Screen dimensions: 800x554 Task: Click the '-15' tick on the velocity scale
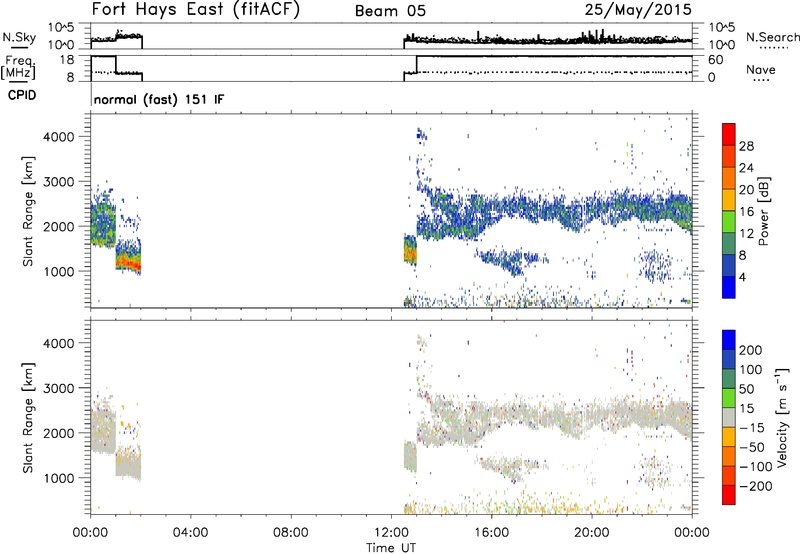coord(752,427)
